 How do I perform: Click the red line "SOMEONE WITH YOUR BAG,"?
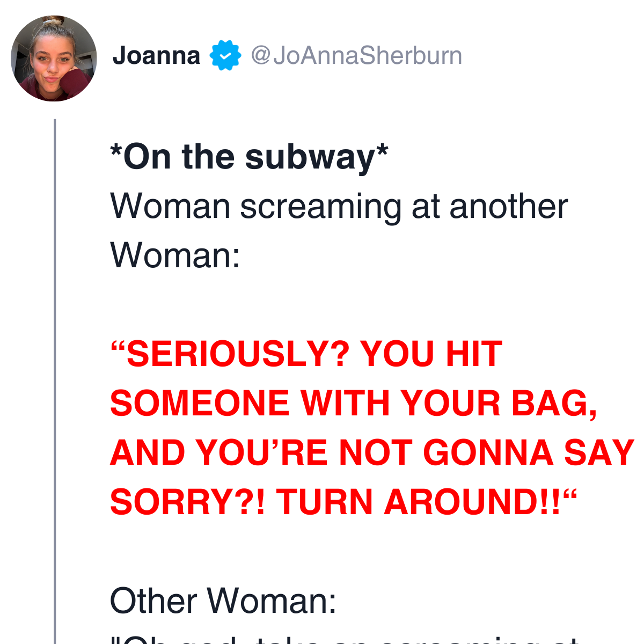[x=353, y=404]
